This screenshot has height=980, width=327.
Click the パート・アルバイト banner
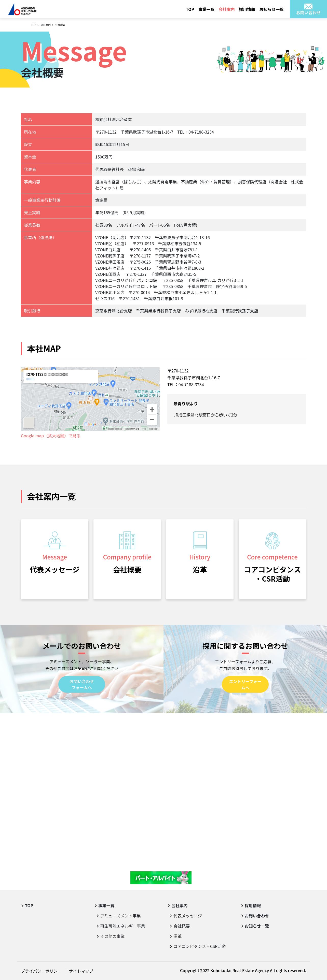161,878
